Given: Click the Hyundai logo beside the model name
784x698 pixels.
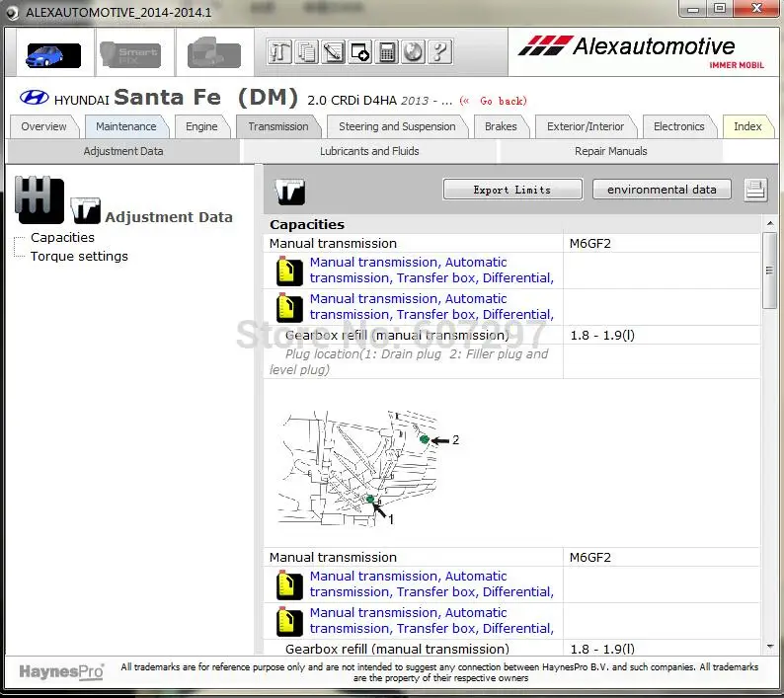Looking at the screenshot, I should coord(34,97).
